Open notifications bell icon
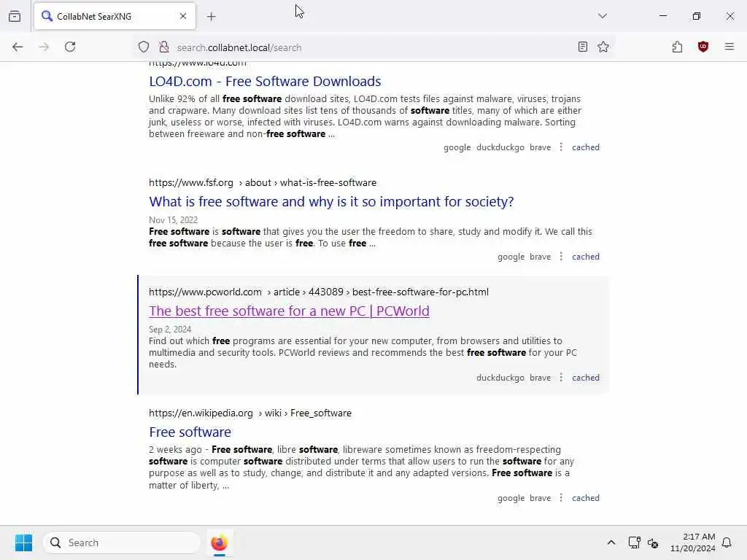This screenshot has height=560, width=747. coord(727,542)
